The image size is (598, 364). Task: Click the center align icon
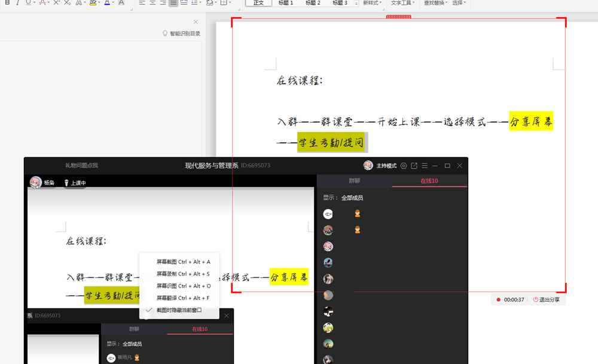[152, 3]
